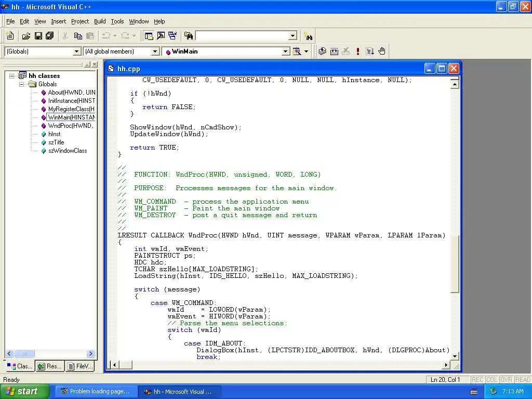Toggle the Workspace window icon
Screen dimensions: 532x399
click(149, 36)
